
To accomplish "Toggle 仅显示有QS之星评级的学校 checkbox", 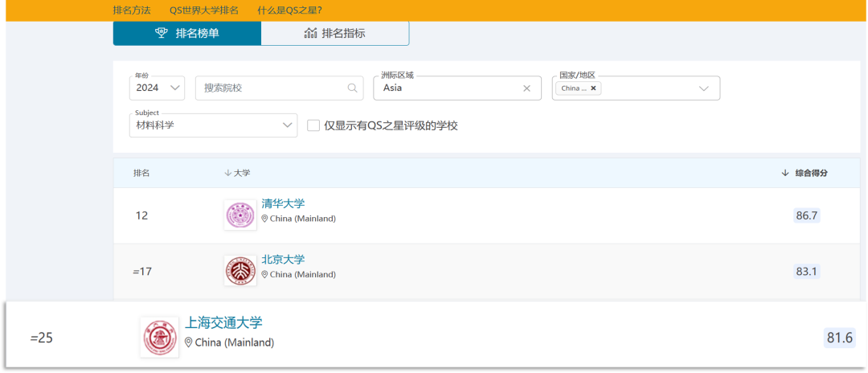I will point(313,125).
